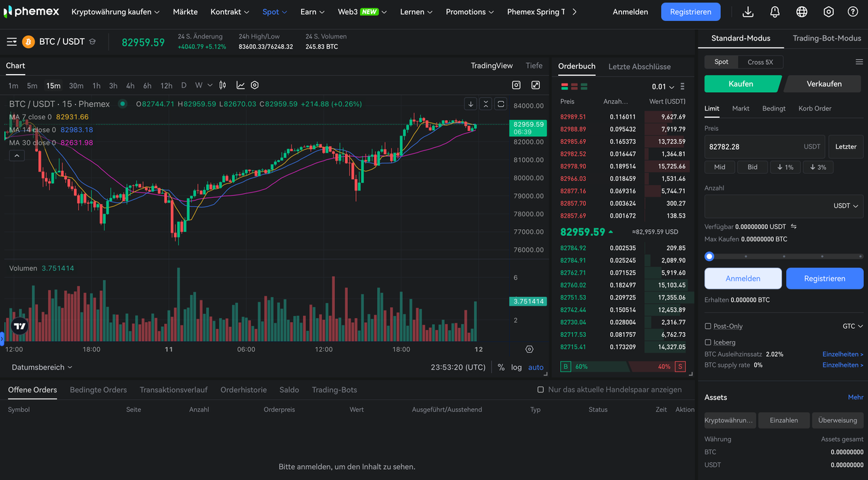Open the Orderhistorie tab
The image size is (868, 480).
point(243,390)
